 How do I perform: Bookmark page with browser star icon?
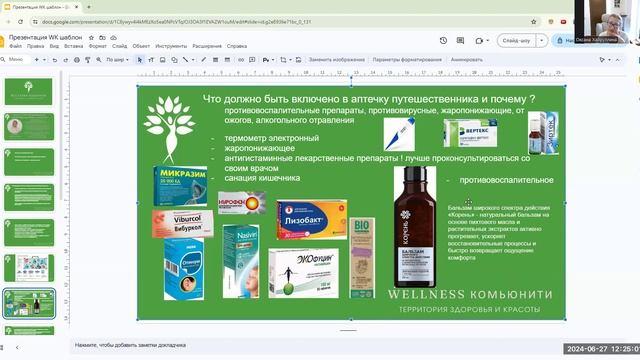pos(533,22)
